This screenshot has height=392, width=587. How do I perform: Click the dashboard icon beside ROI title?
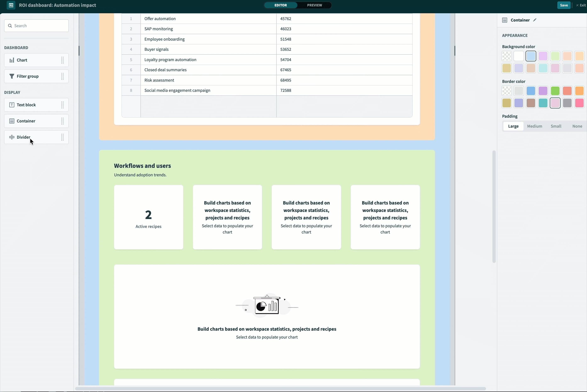coord(11,5)
